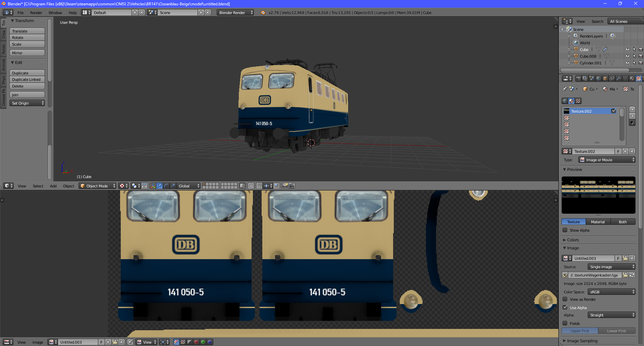The width and height of the screenshot is (644, 346).
Task: Open the Modifiers properties tab (wrench icon)
Action: point(619,78)
